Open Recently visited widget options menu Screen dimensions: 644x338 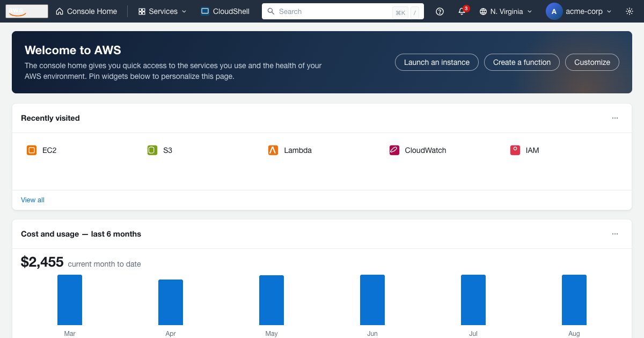coord(615,118)
